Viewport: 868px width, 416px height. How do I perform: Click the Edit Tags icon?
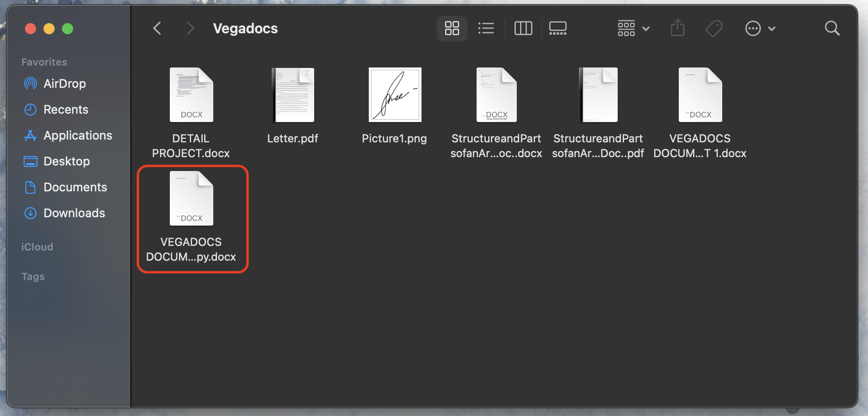point(714,29)
